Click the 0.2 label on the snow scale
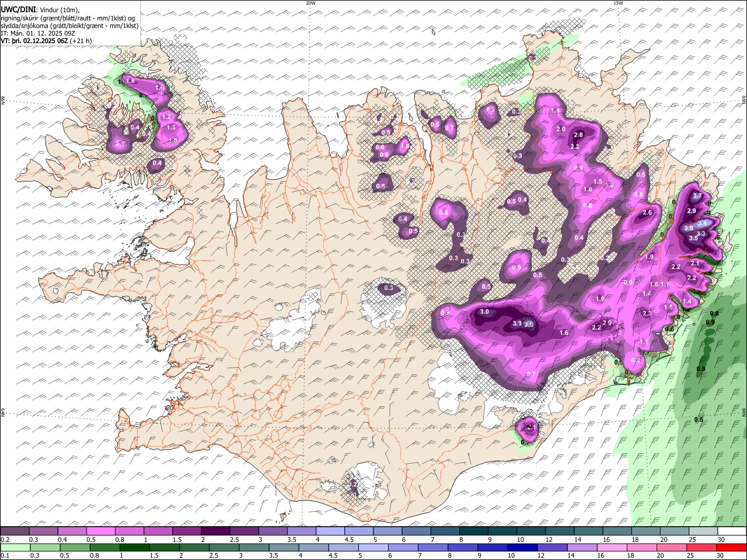The height and width of the screenshot is (560, 747). pyautogui.click(x=5, y=540)
